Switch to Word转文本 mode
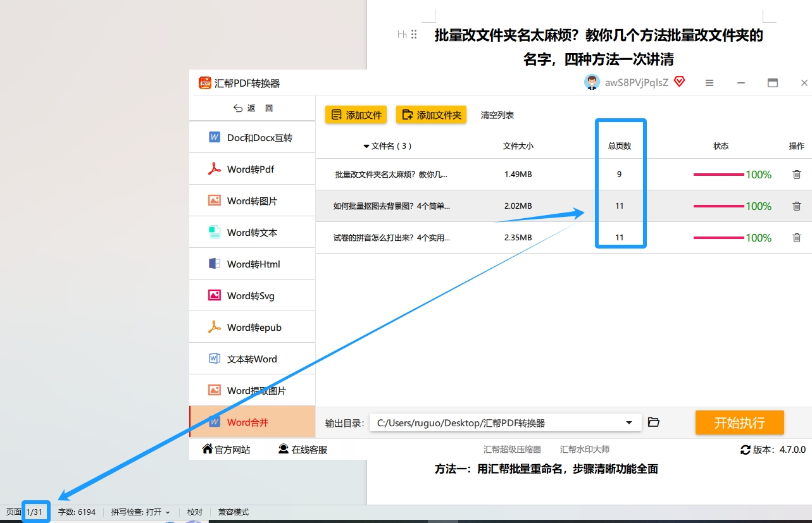 (x=253, y=232)
